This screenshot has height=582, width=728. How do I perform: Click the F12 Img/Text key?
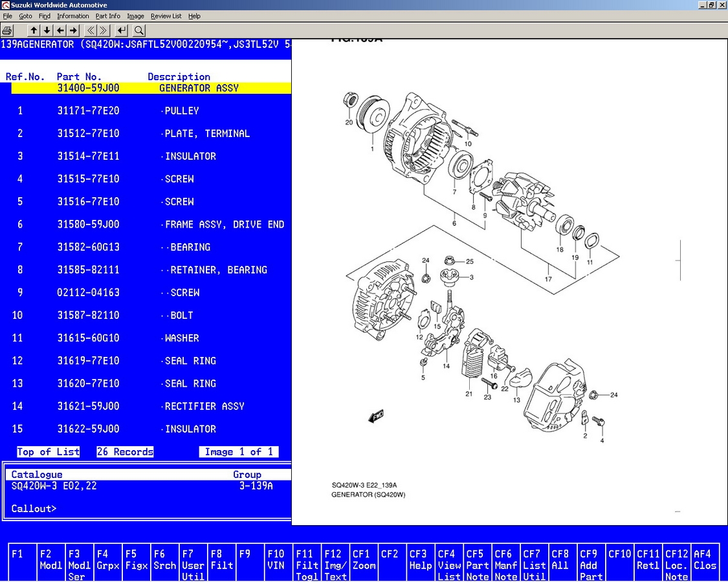[335, 563]
